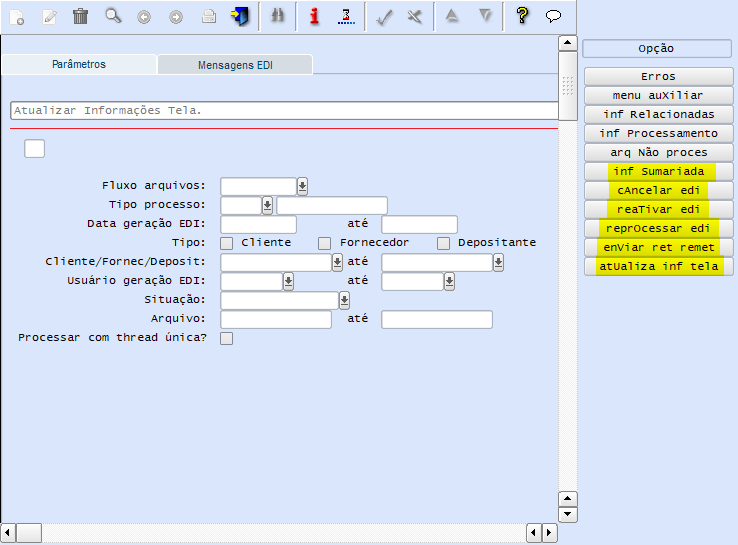This screenshot has width=738, height=545.
Task: Open the Fluxo arquivos dropdown arrow
Action: [302, 186]
